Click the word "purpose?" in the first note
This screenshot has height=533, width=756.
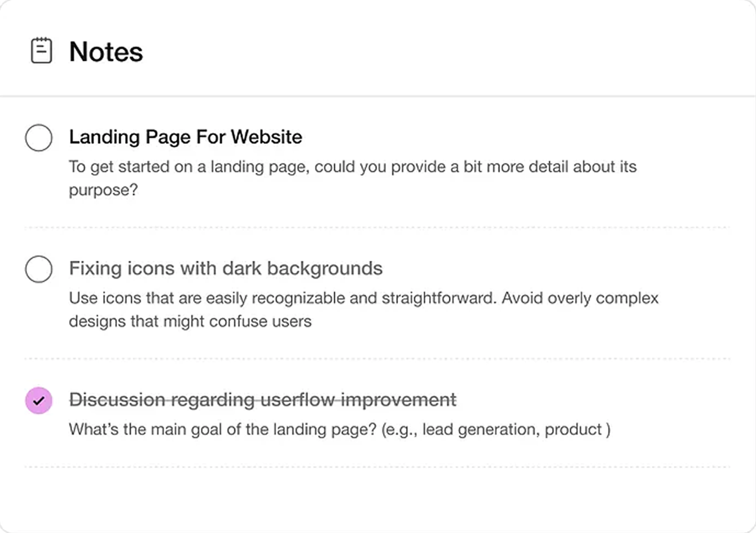click(103, 190)
